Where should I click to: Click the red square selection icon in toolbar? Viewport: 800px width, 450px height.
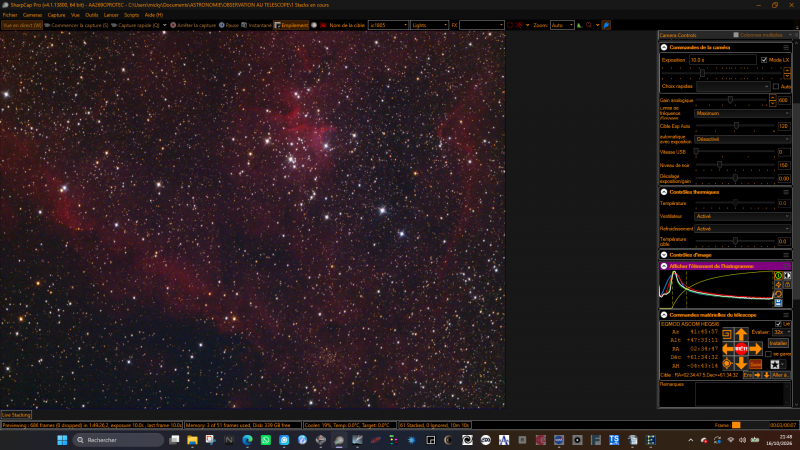[510, 25]
